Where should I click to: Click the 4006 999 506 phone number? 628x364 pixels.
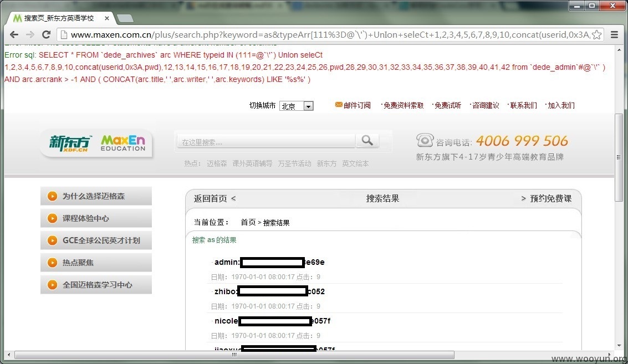(x=522, y=141)
